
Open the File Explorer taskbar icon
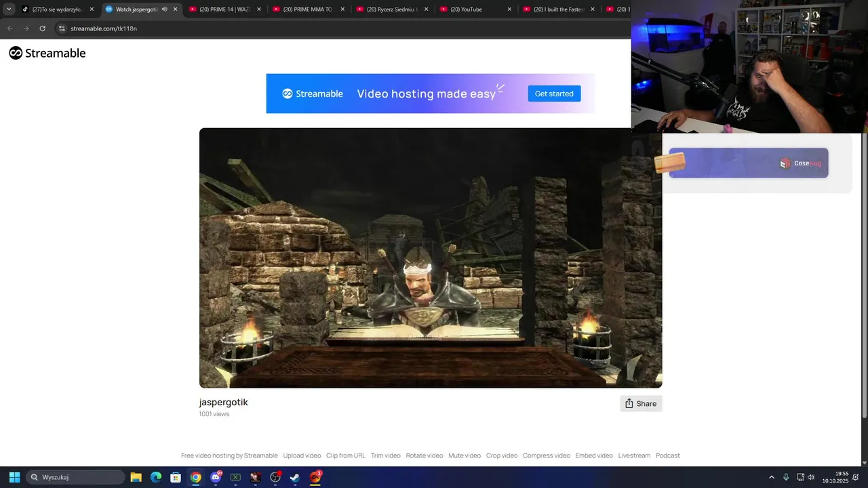tap(136, 477)
